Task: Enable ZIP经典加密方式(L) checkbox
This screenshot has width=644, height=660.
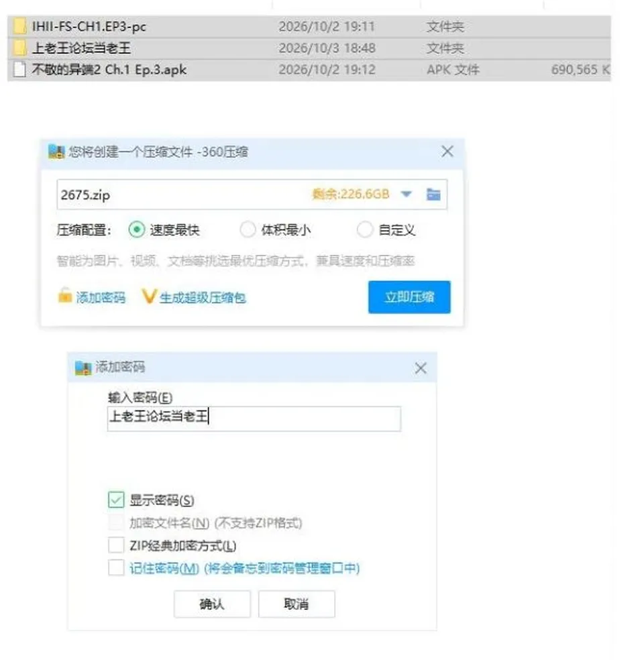Action: pyautogui.click(x=116, y=545)
